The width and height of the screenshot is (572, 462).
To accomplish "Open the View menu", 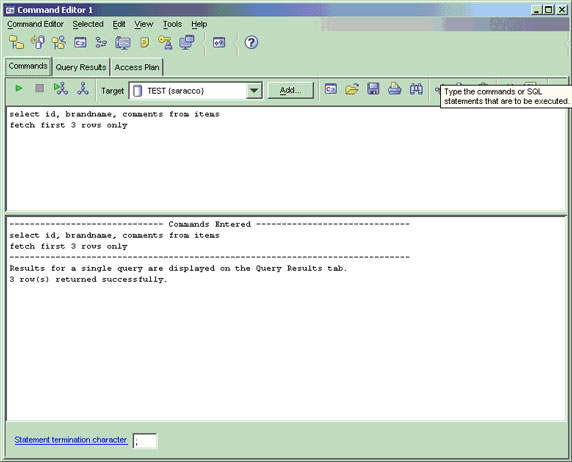I will coord(144,24).
